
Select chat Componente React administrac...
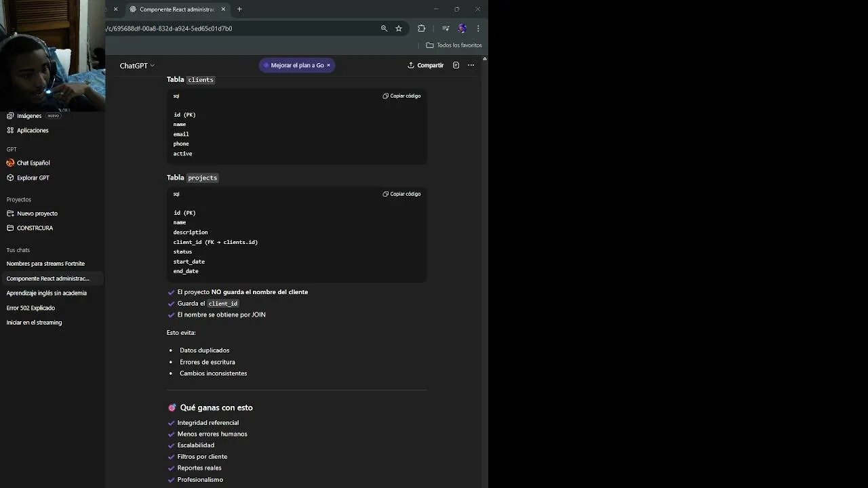[x=52, y=279]
